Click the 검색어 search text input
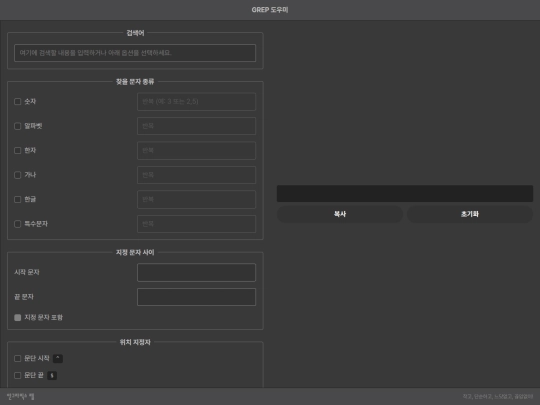540x405 pixels. click(135, 53)
